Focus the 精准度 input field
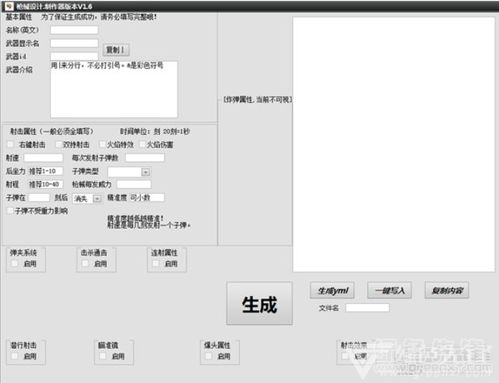 (147, 198)
